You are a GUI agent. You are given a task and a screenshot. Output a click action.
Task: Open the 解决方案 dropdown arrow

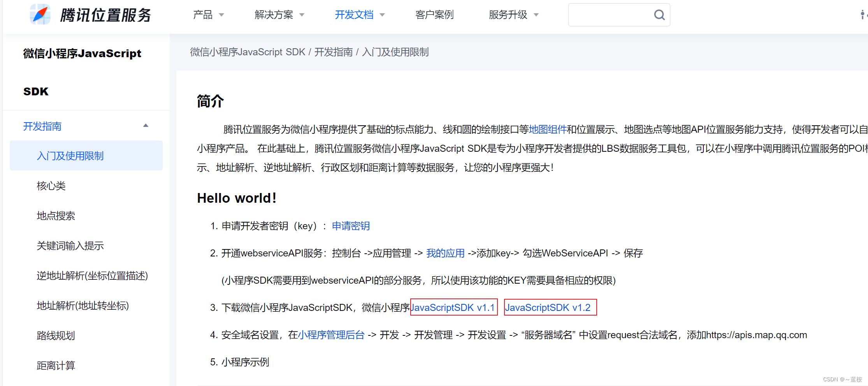(x=302, y=15)
